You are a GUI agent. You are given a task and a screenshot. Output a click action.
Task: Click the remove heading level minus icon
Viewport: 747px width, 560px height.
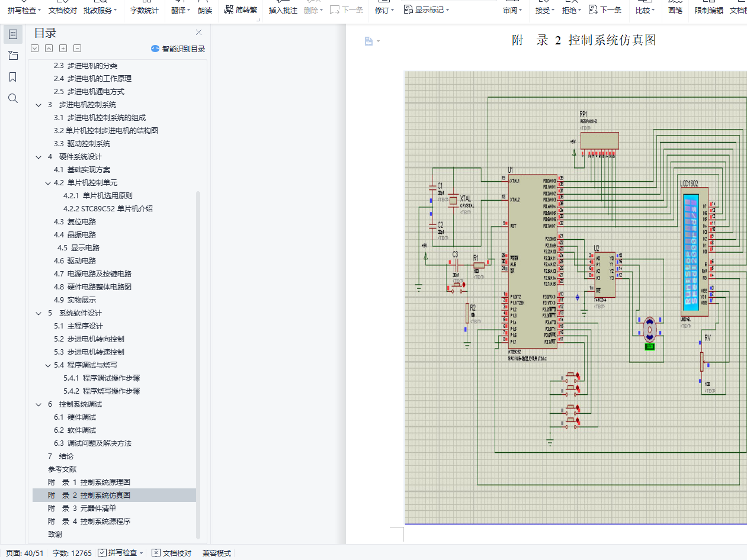[78, 49]
